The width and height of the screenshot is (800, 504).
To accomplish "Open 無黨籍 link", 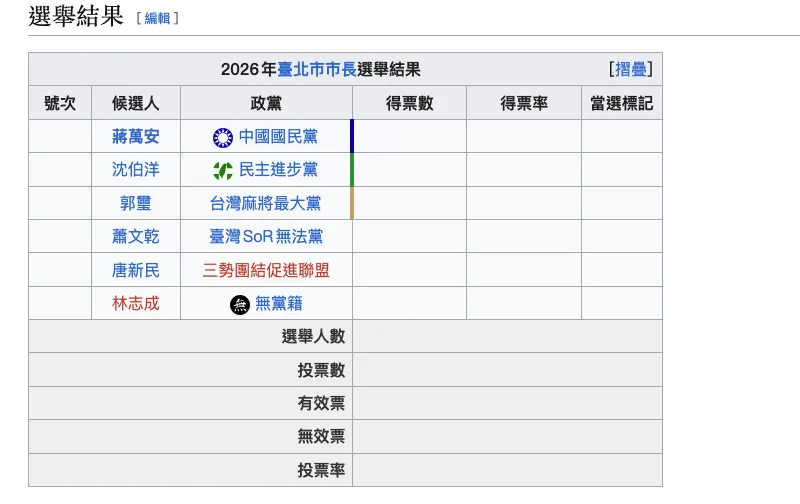I will coord(279,304).
